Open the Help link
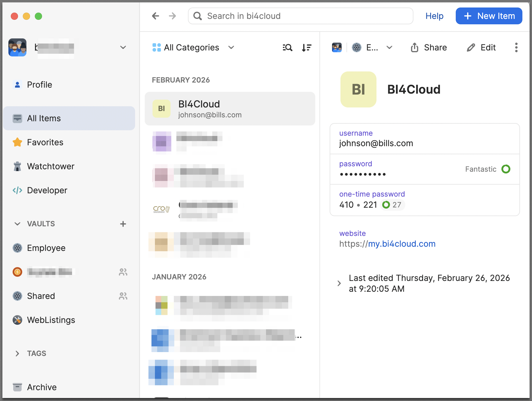Screen dimensions: 532x401 click(x=434, y=16)
